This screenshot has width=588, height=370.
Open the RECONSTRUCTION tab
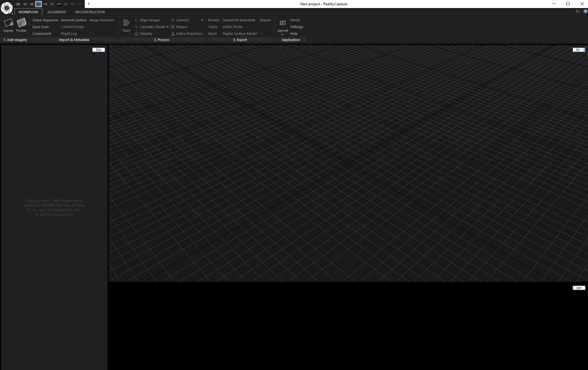click(89, 11)
